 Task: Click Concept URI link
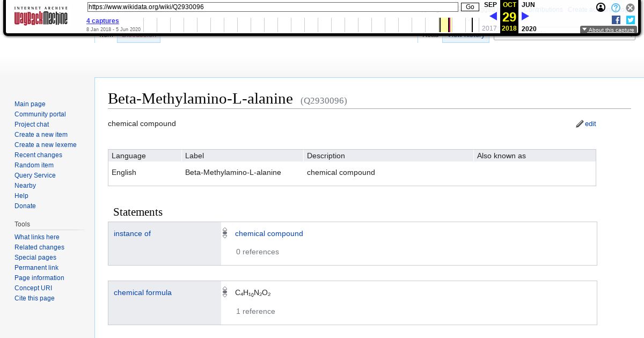33,288
